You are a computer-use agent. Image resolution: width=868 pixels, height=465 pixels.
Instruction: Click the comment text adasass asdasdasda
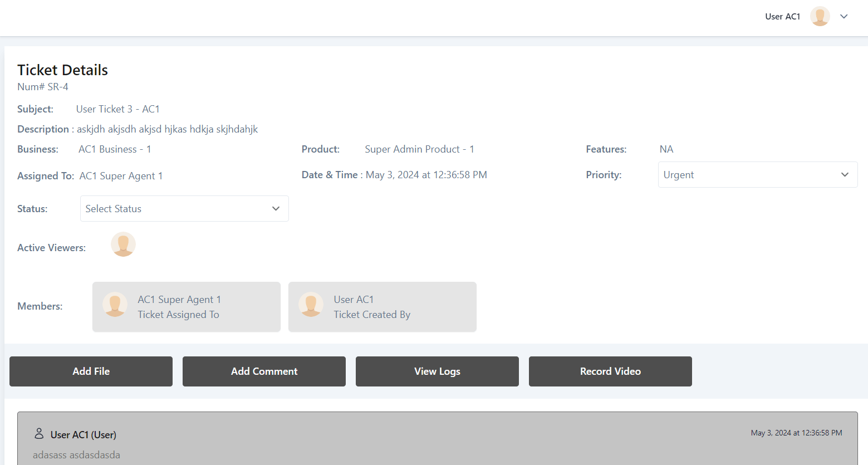76,455
